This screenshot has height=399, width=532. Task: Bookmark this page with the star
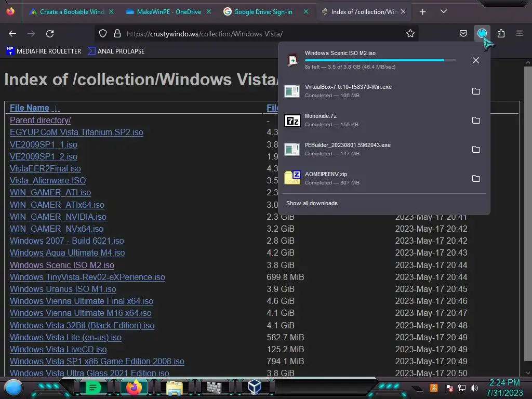(410, 34)
